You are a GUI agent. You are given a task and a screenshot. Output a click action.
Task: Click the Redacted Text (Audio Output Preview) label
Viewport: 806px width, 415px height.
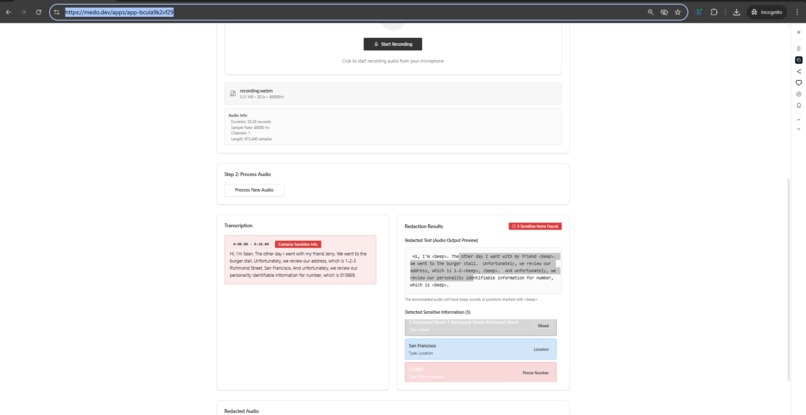pos(441,240)
